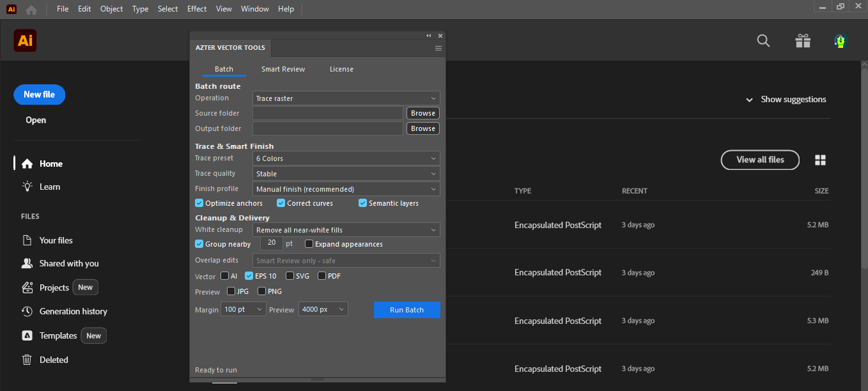868x391 pixels.
Task: Open the user profile avatar
Action: (841, 41)
